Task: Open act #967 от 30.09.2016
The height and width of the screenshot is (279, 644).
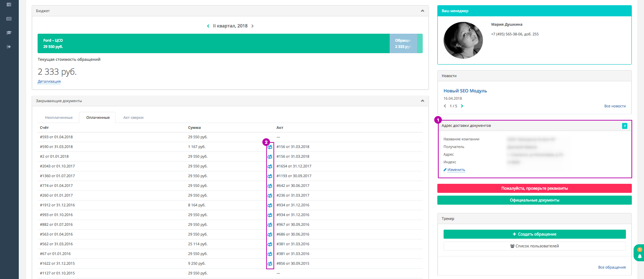Action: point(293,224)
